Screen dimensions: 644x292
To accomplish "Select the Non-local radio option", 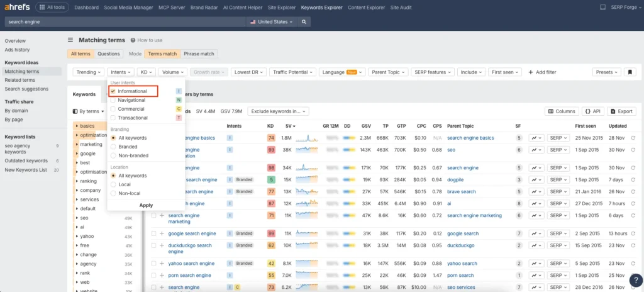I will [x=113, y=193].
